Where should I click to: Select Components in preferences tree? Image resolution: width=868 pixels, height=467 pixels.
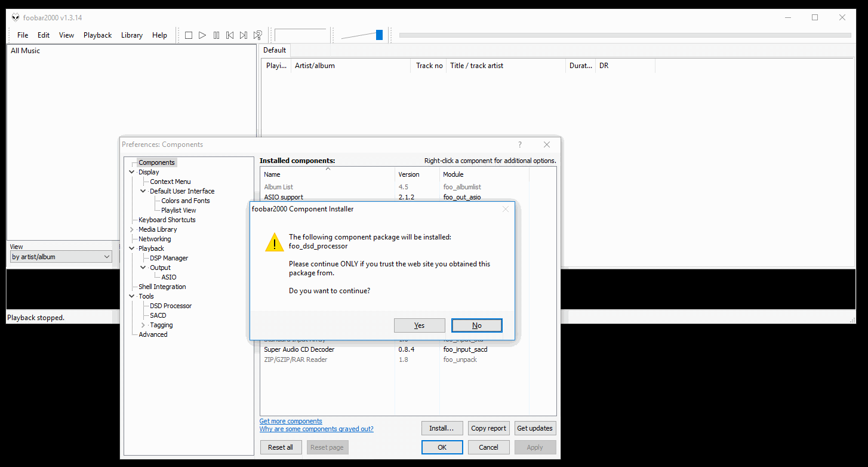pyautogui.click(x=156, y=162)
